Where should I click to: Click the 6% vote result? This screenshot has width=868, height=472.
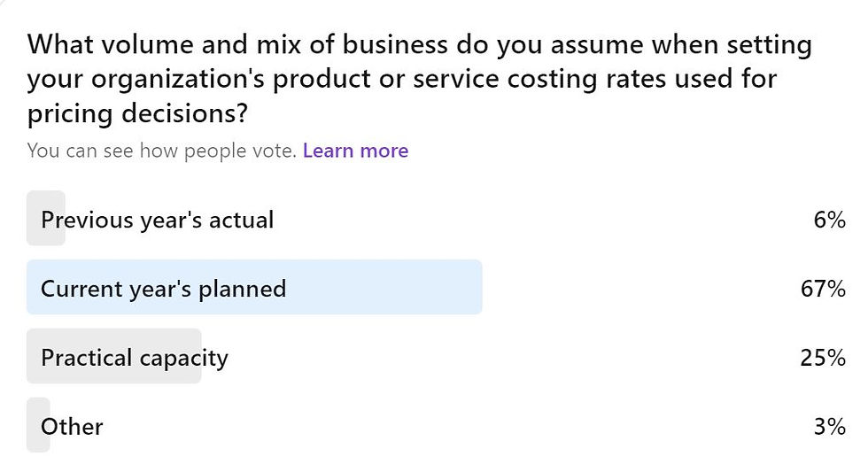click(829, 220)
